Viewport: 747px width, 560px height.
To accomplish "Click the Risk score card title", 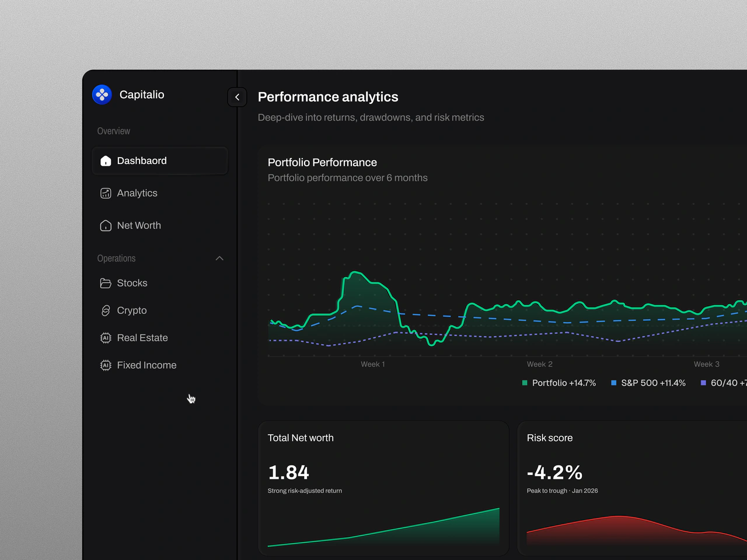I will coord(550,438).
